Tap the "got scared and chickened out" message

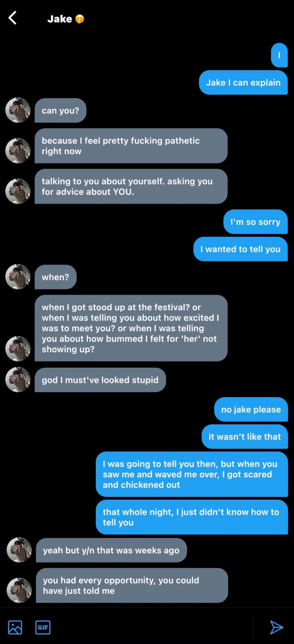[191, 474]
